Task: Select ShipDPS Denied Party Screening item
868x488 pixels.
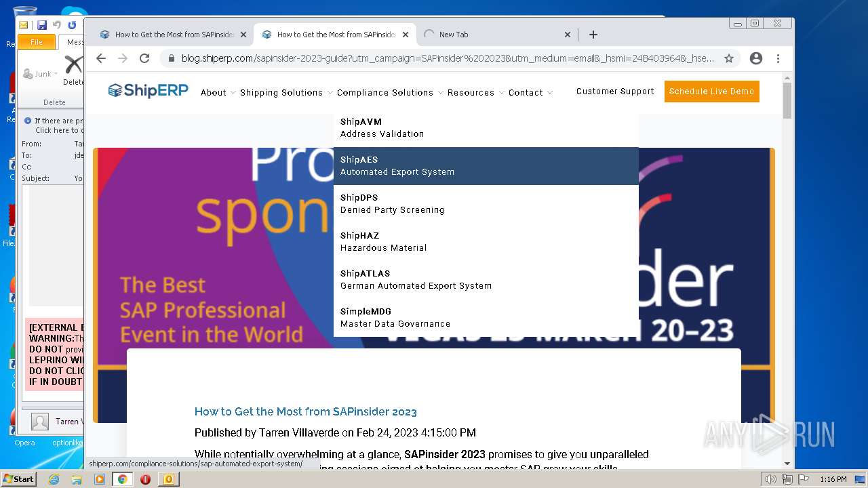Action: click(486, 204)
